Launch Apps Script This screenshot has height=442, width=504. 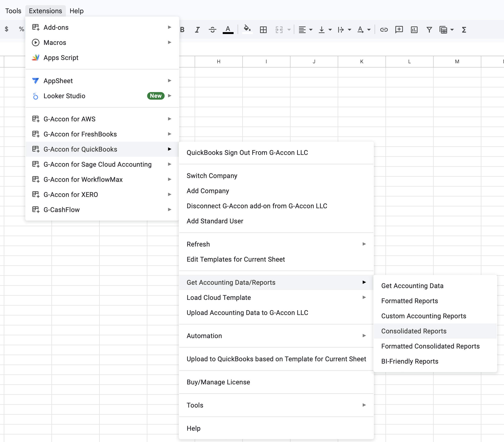pos(102,58)
